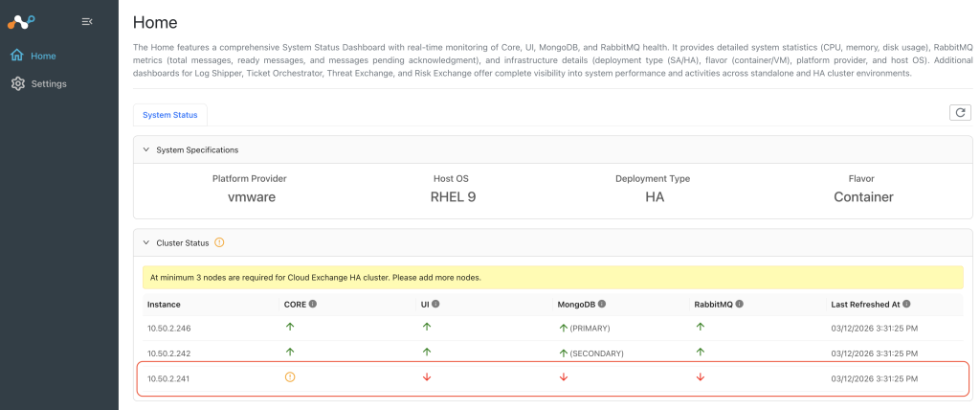This screenshot has width=980, height=410.
Task: Click the RabbitMQ column header
Action: (714, 305)
